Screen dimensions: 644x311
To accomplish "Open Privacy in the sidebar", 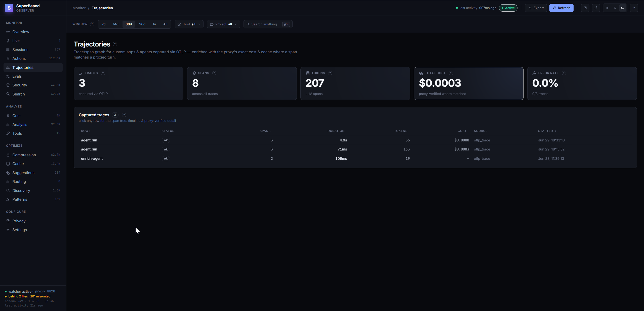I will 33,221.
